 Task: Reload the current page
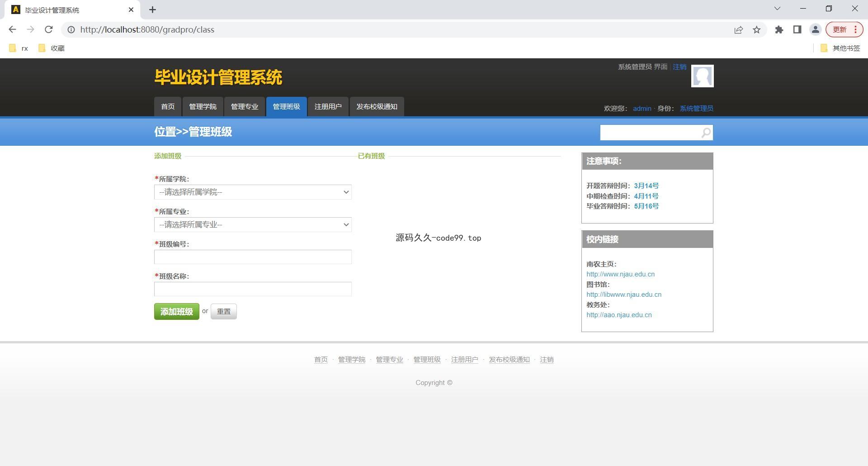[x=49, y=29]
